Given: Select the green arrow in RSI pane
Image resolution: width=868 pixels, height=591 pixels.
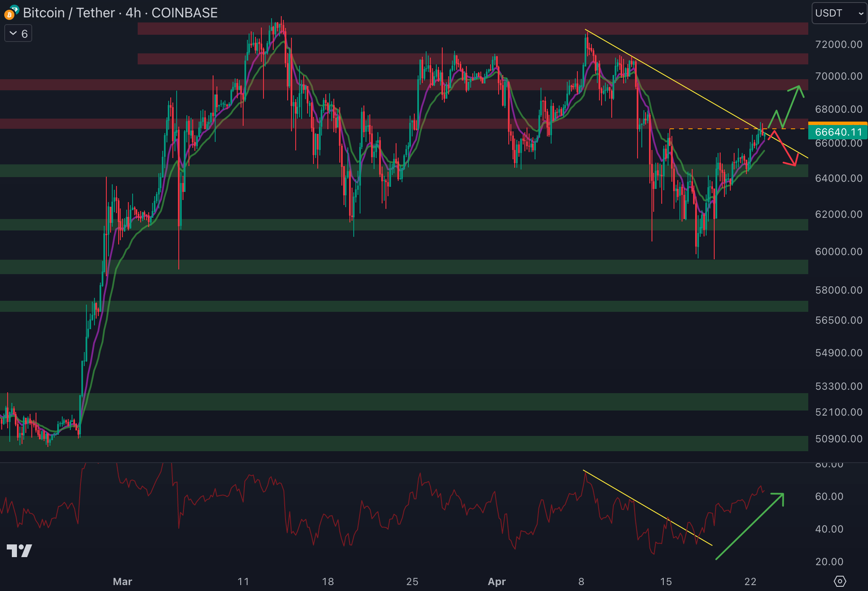Looking at the screenshot, I should pyautogui.click(x=749, y=527).
